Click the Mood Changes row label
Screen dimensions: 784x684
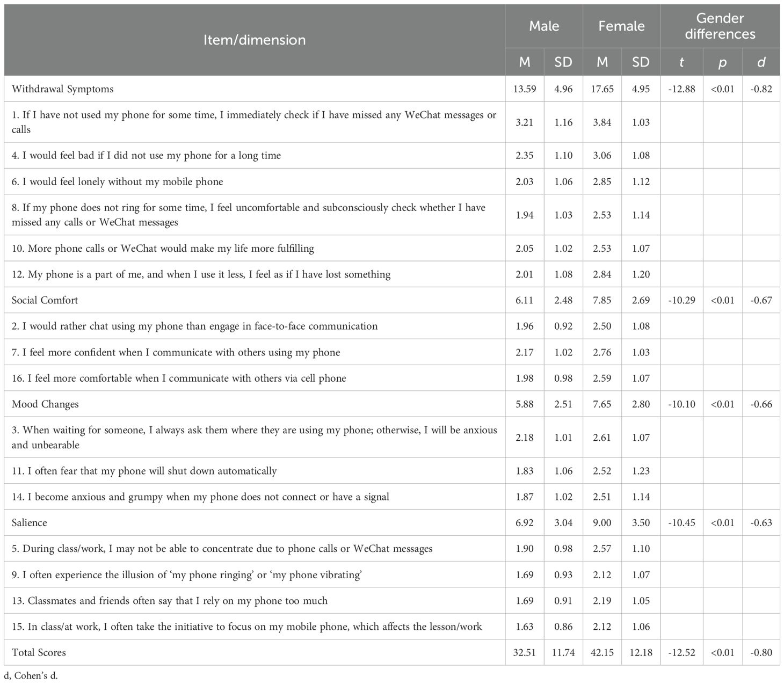(x=45, y=404)
